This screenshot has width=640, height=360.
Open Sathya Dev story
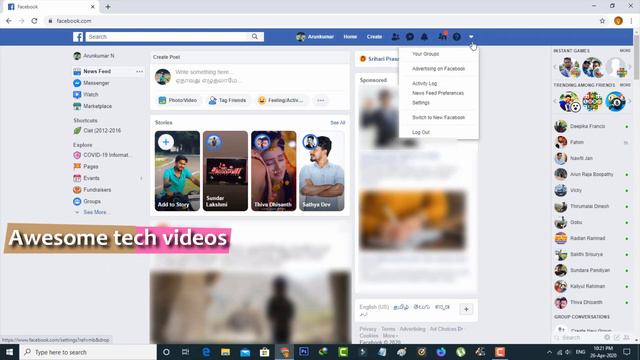(x=322, y=171)
